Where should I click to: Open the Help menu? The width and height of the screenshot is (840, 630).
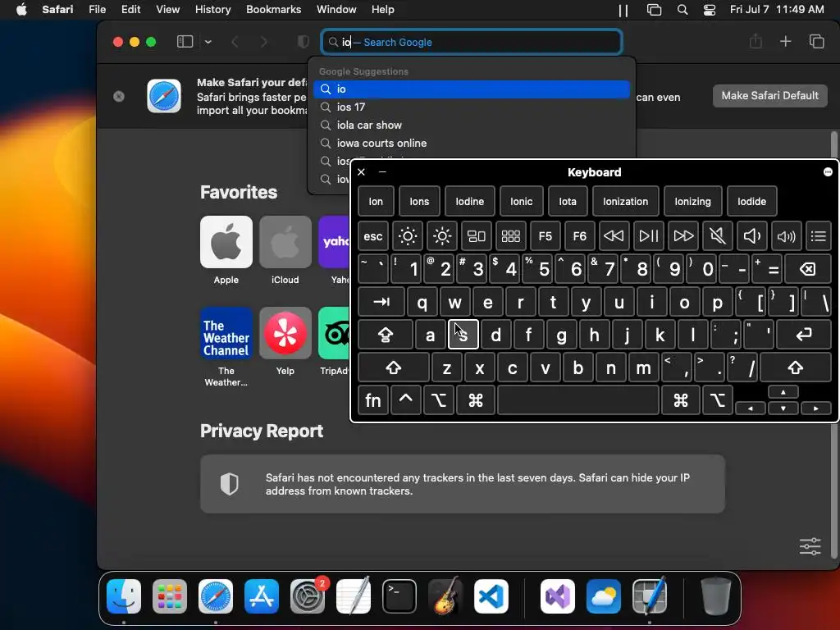(382, 9)
